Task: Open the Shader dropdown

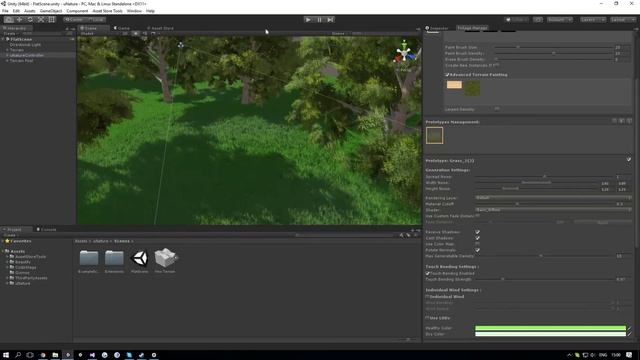Action: [553, 210]
